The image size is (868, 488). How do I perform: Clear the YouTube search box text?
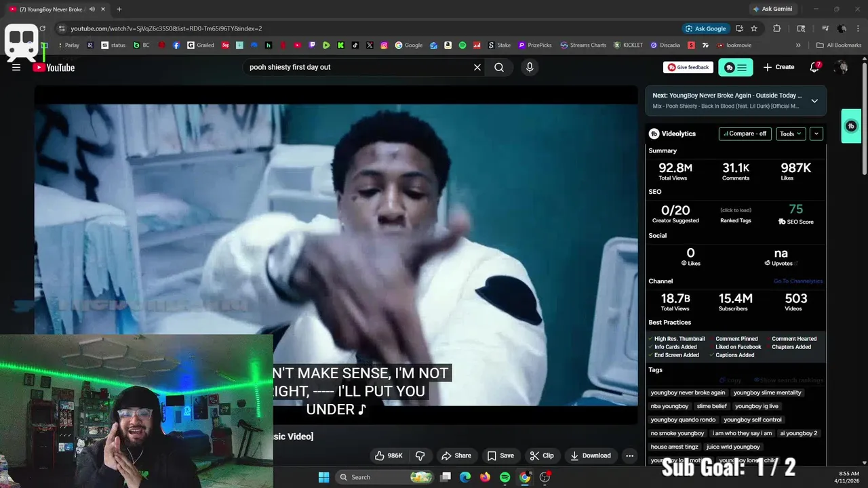click(477, 67)
